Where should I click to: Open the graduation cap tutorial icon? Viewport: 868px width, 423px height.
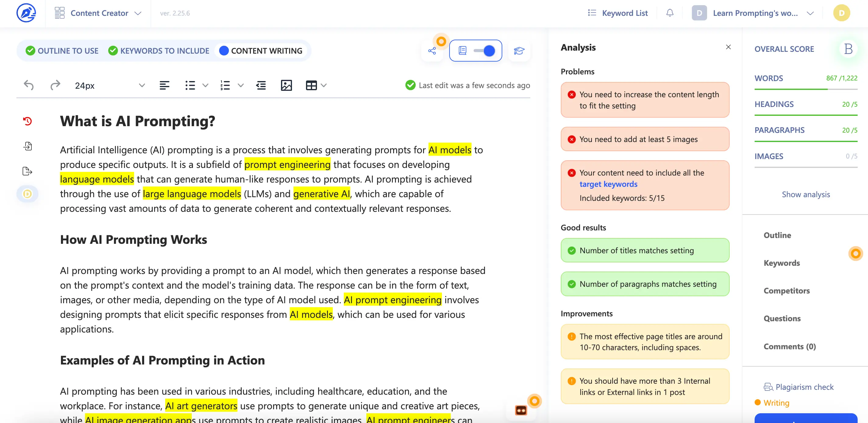click(x=519, y=51)
